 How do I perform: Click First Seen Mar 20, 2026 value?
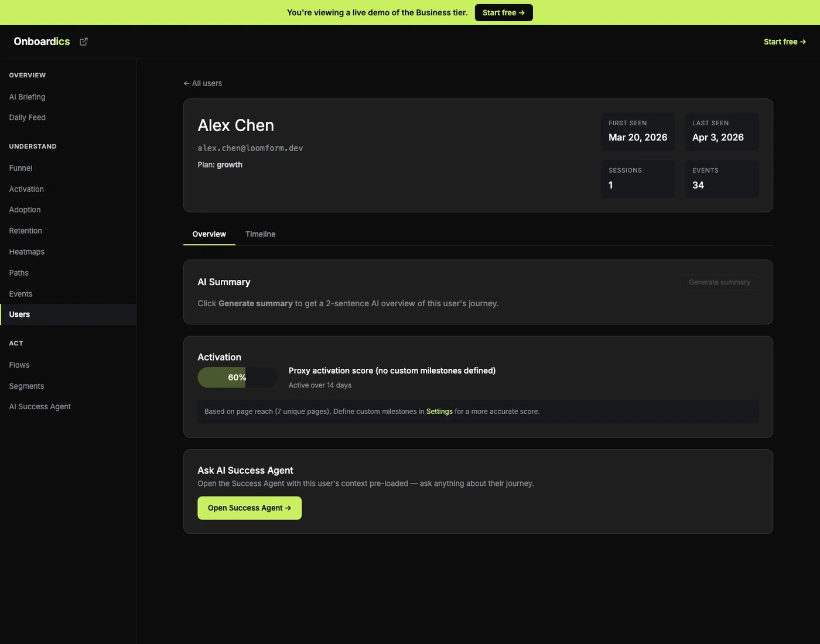[x=638, y=138]
